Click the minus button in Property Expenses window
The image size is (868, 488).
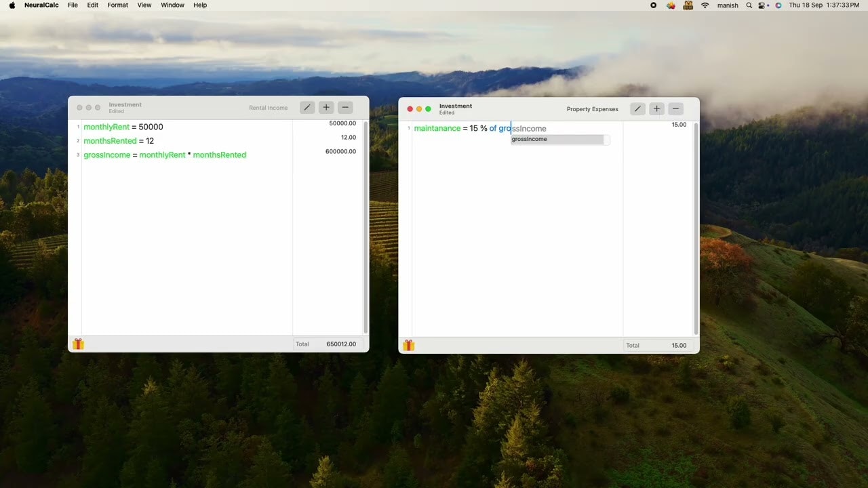675,108
